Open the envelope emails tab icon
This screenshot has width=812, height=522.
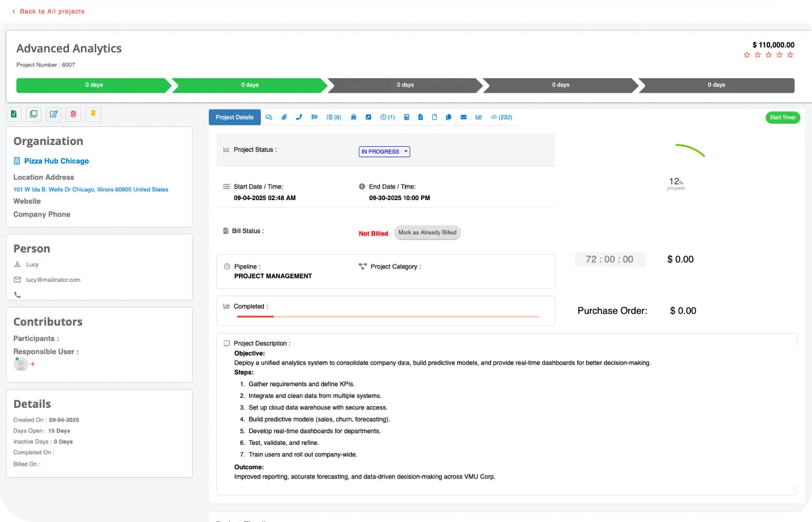pos(463,117)
